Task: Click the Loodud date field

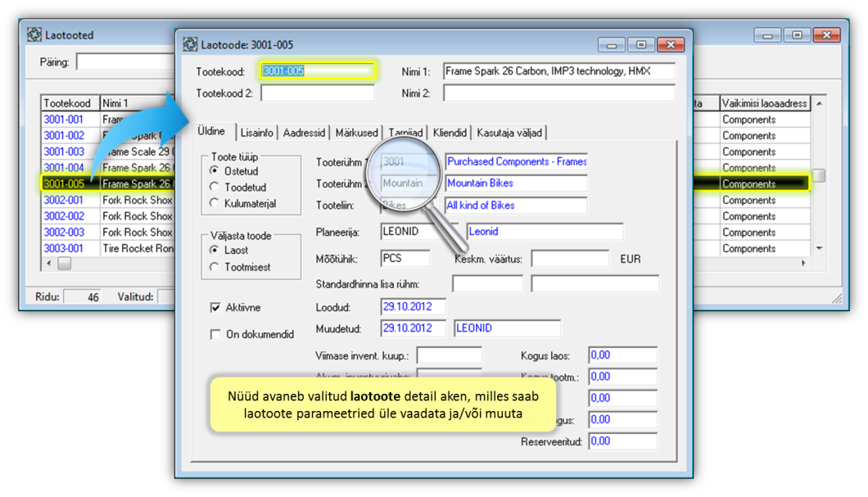Action: [x=413, y=306]
